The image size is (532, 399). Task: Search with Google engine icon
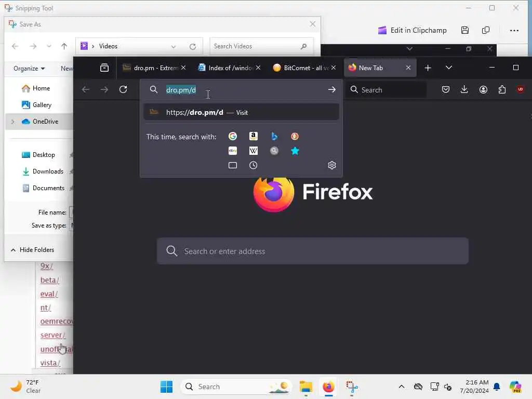click(233, 137)
